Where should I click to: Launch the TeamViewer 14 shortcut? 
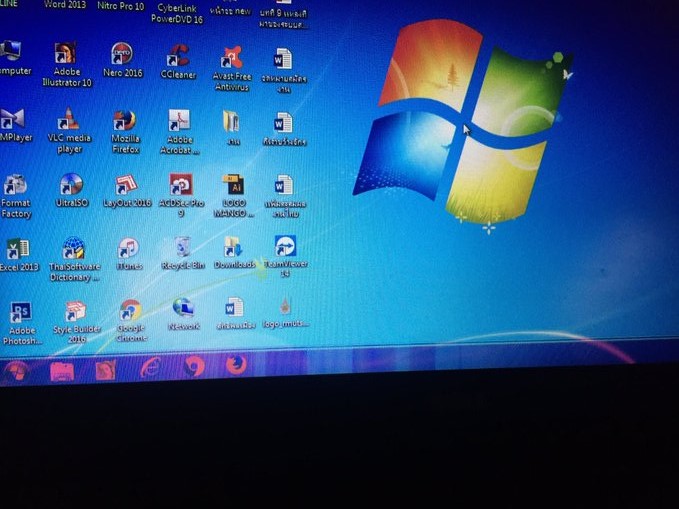285,246
